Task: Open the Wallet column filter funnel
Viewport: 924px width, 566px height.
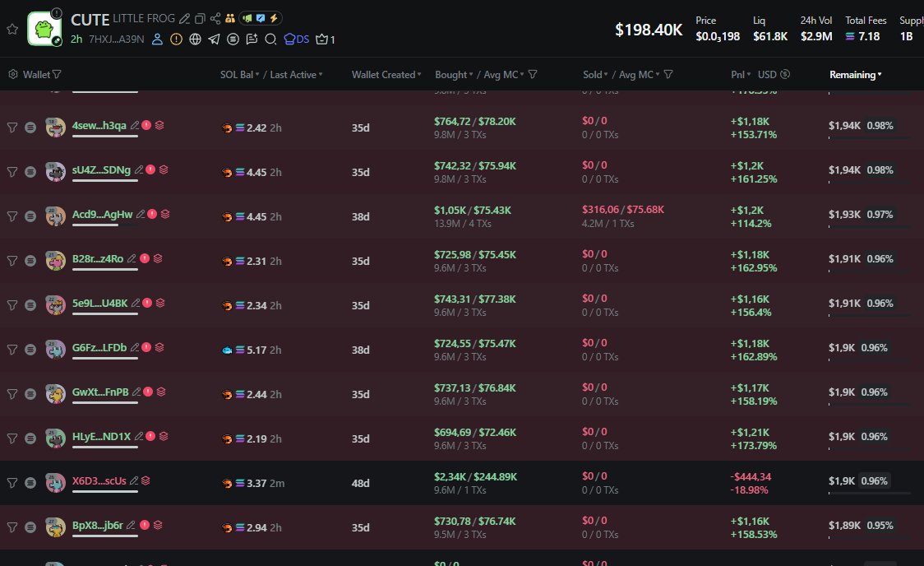Action: pyautogui.click(x=57, y=74)
